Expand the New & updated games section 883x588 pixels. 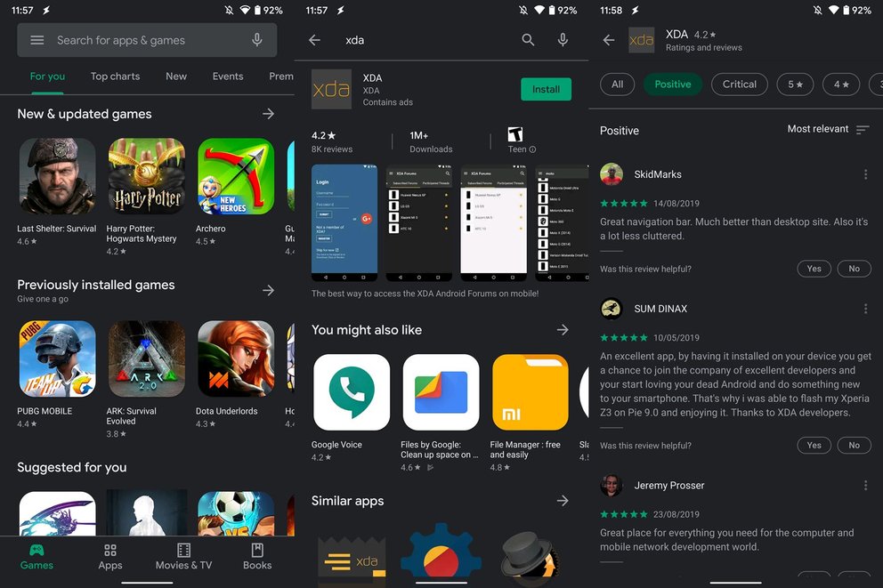pos(268,114)
